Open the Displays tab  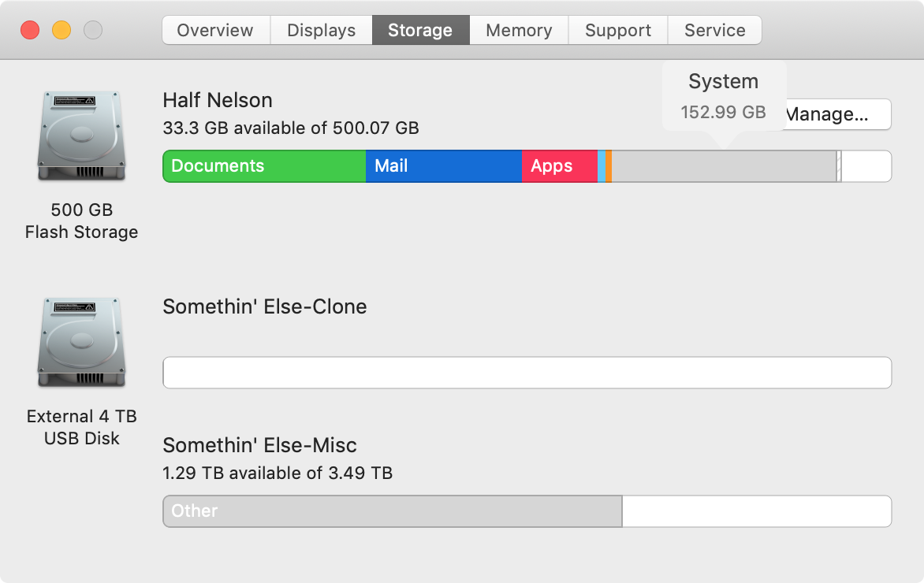click(x=321, y=30)
